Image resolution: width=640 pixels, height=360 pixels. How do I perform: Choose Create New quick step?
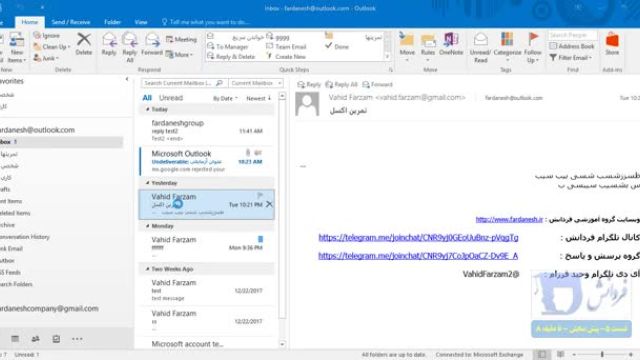coord(286,56)
